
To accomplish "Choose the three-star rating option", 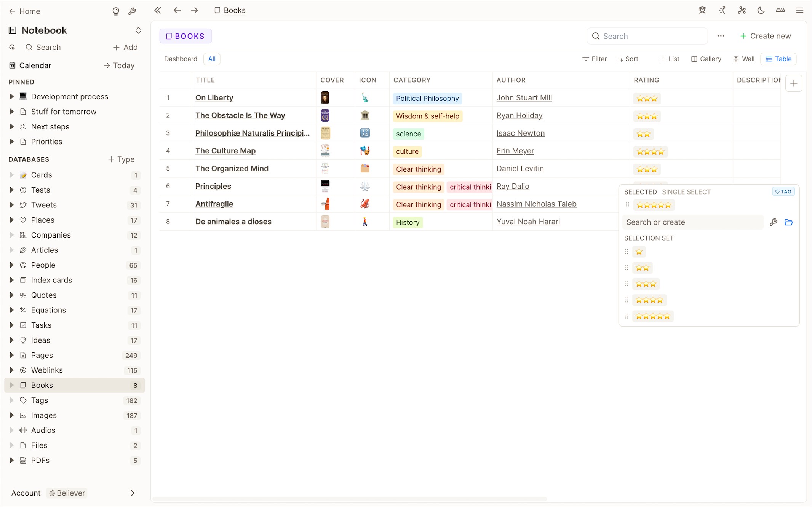I will tap(646, 284).
